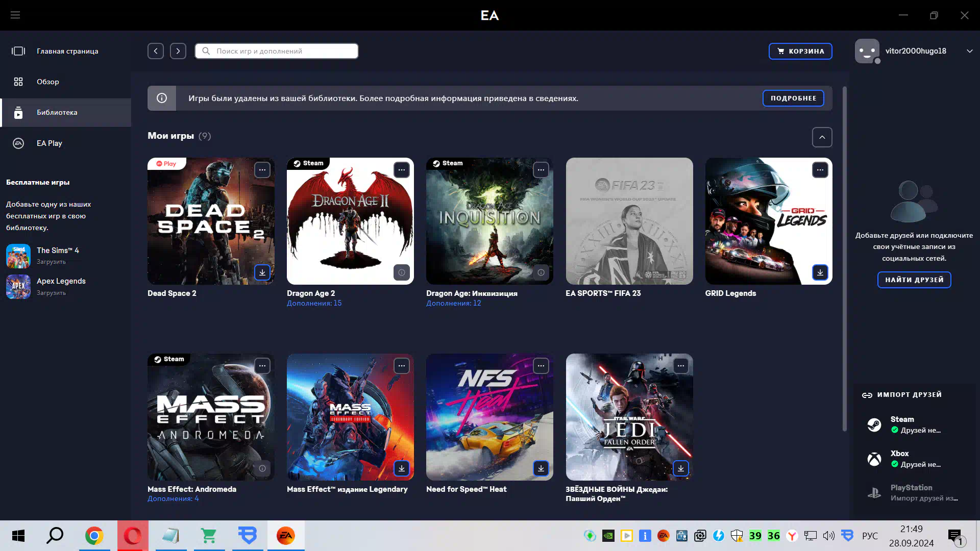
Task: Click the search field for games and add-ons
Action: click(277, 51)
